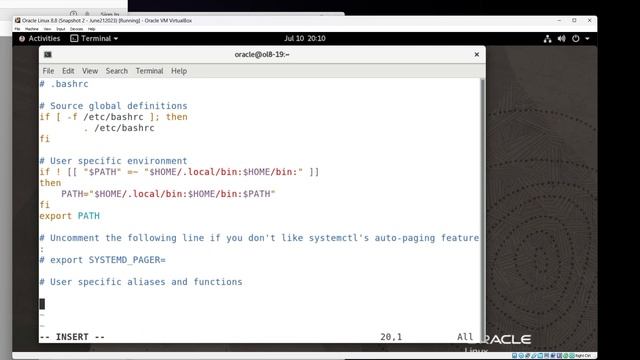Click the first VirtualBox status bar icon
The height and width of the screenshot is (360, 640).
(x=514, y=356)
